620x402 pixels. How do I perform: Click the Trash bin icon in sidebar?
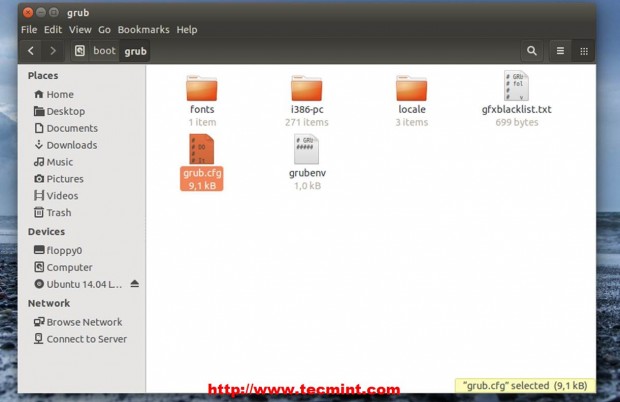39,212
